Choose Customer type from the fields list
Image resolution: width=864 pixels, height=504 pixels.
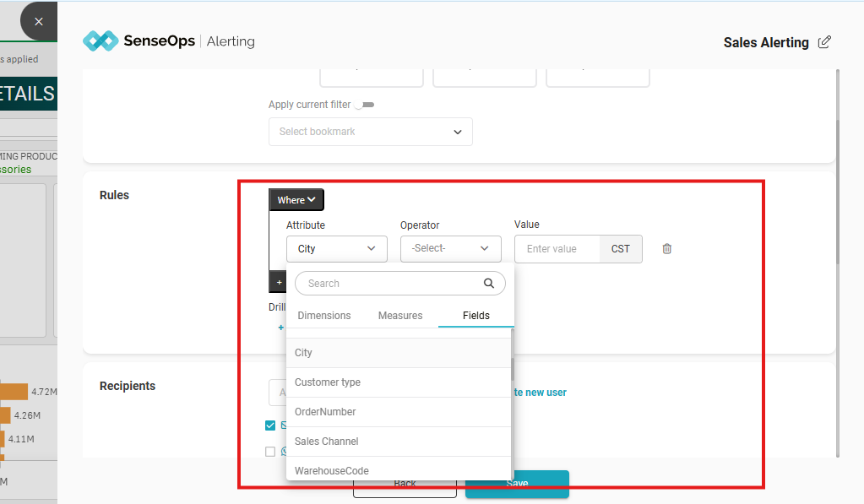tap(328, 382)
